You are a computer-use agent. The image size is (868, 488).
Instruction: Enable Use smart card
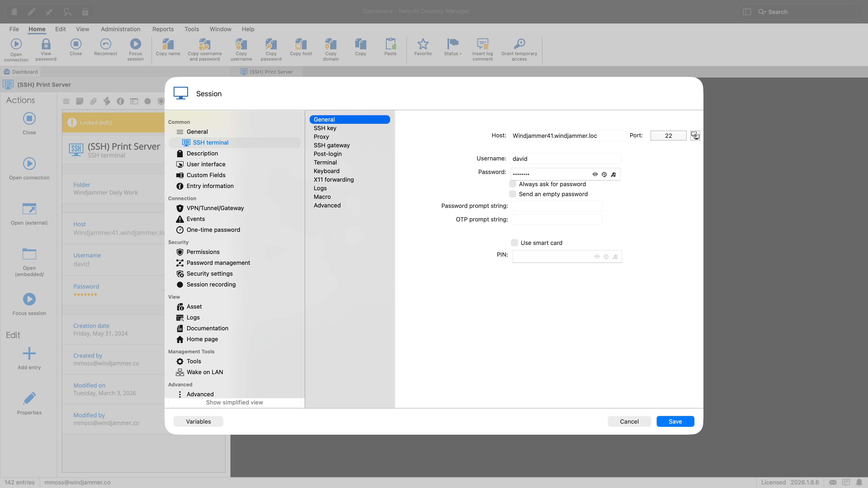[514, 242]
